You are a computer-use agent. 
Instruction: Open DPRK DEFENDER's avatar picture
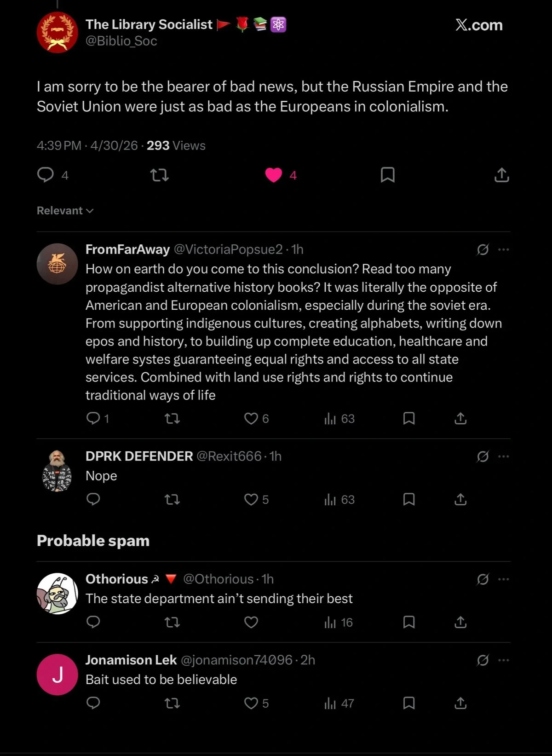click(57, 471)
